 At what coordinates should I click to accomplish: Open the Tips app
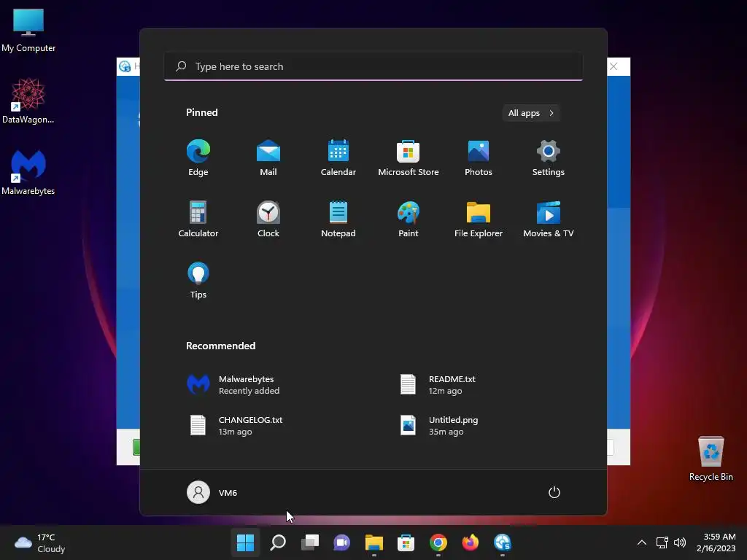(x=198, y=281)
